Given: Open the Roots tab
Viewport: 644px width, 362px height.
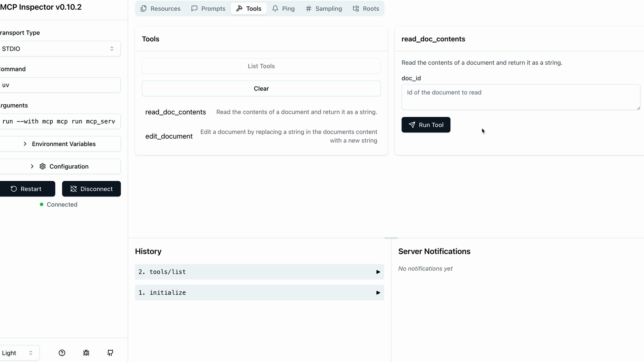Looking at the screenshot, I should [366, 8].
